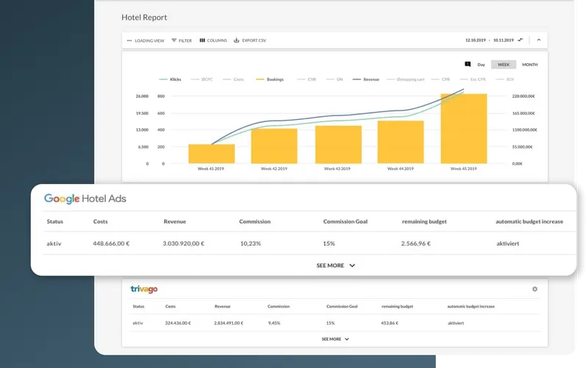588x368 pixels.
Task: Expand See More under trivago
Action: 335,339
